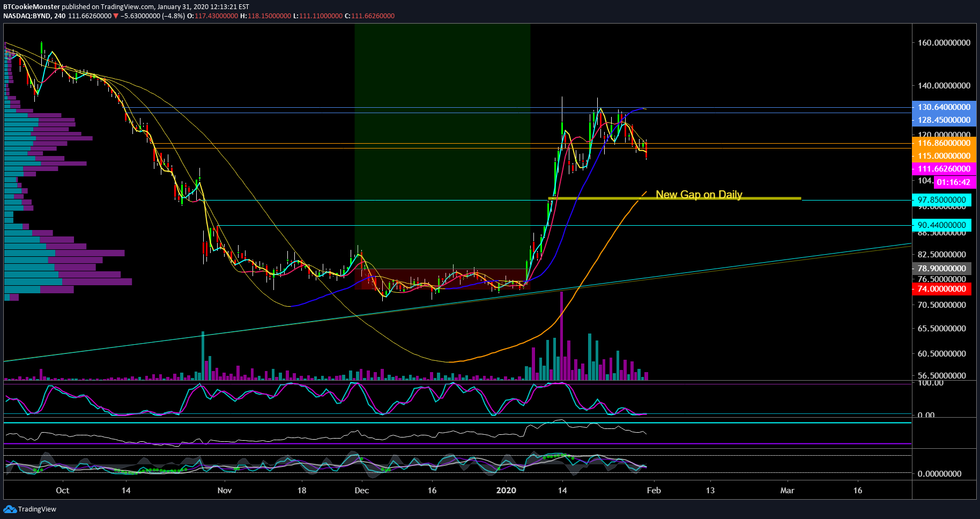980x519 pixels.
Task: Click the magenta 111.6626 current price label
Action: [944, 169]
